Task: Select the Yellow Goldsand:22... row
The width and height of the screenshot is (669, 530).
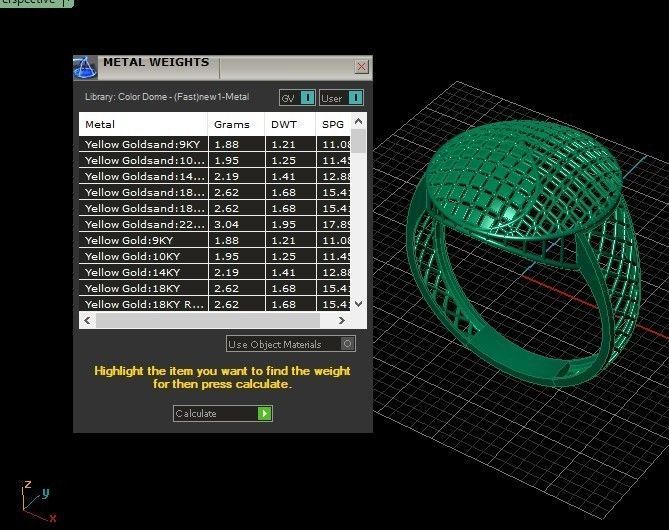Action: 215,224
